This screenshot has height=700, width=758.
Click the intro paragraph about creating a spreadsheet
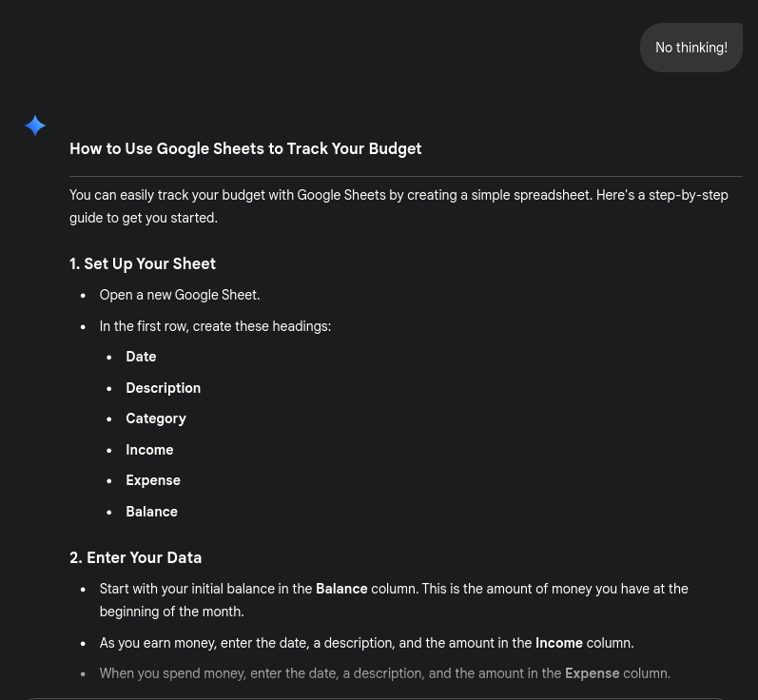tap(398, 206)
